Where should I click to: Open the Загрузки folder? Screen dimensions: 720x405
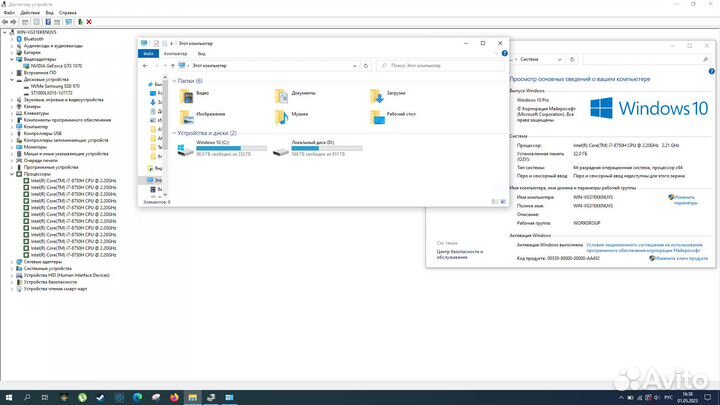click(388, 95)
